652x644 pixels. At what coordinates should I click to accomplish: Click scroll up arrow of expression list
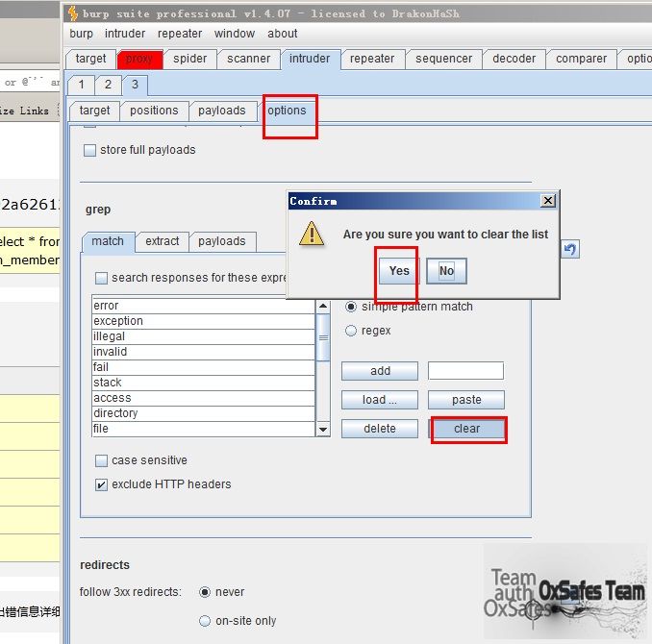pyautogui.click(x=323, y=306)
